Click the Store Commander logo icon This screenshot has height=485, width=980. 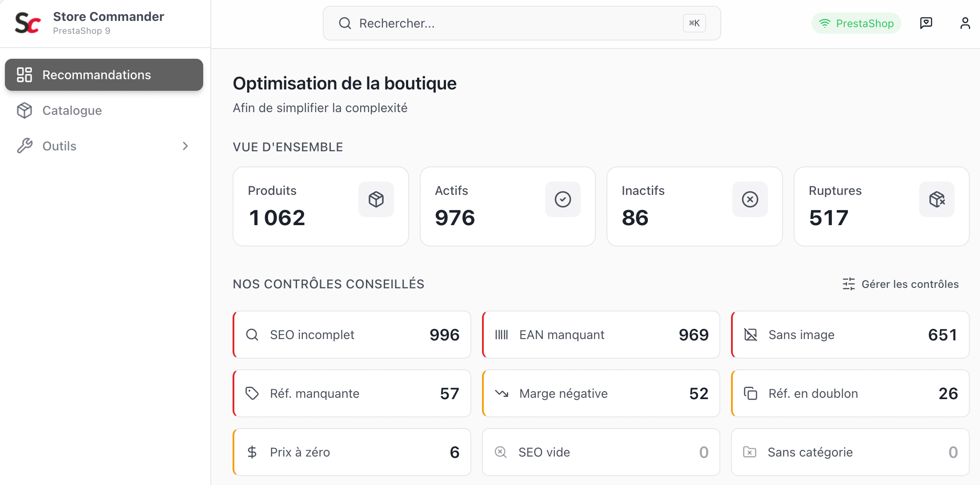28,23
